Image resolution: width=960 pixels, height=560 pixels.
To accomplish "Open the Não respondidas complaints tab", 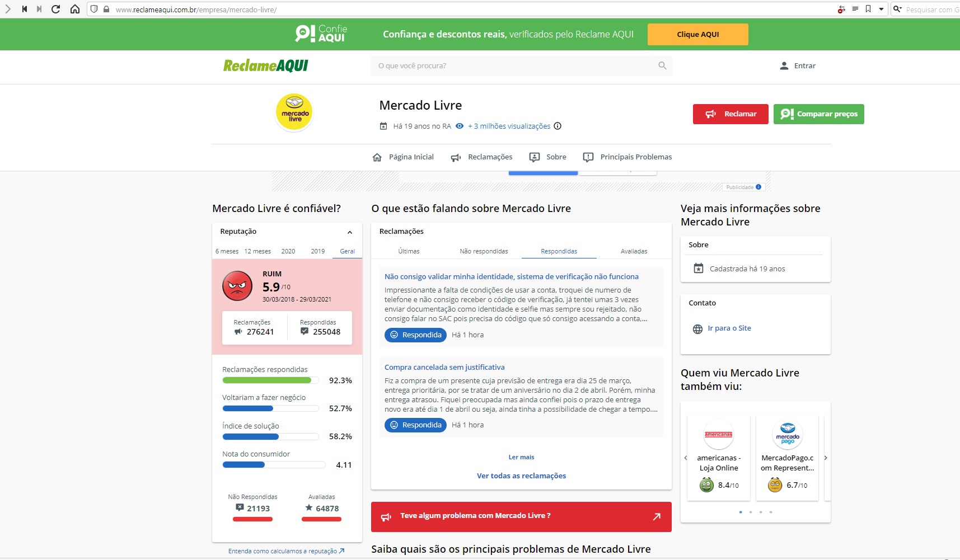I will coord(484,251).
